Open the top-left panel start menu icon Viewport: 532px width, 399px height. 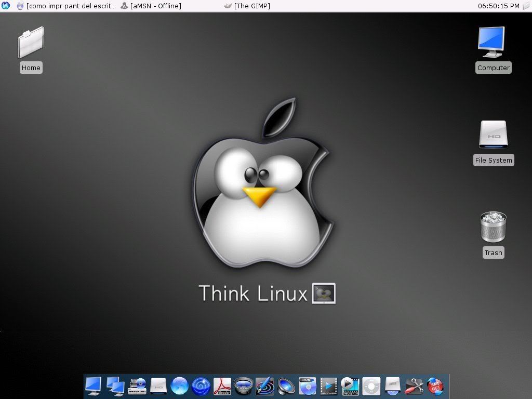pos(6,6)
